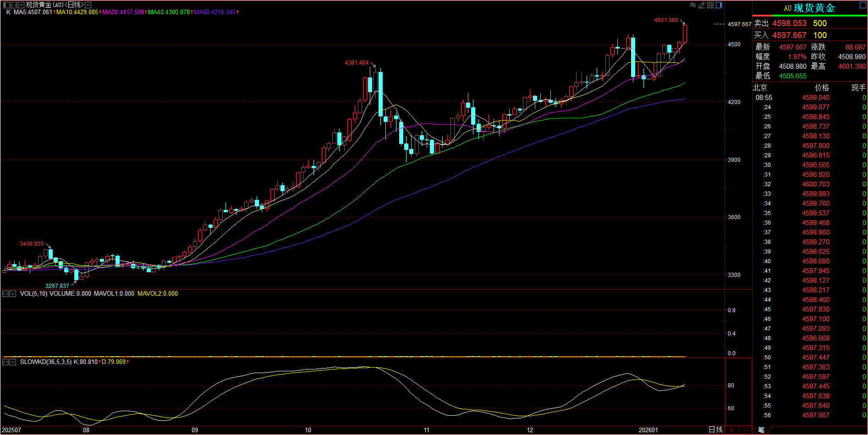Toggle the right side panel icon

tap(719, 5)
